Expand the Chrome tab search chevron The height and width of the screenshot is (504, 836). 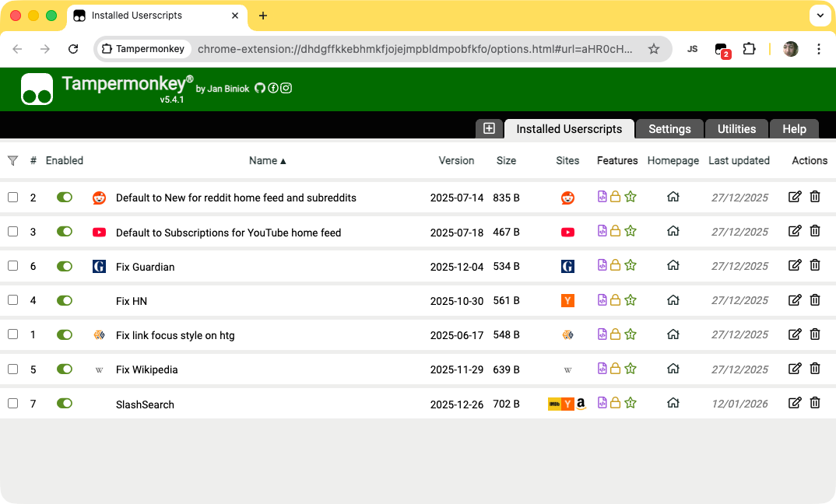820,16
